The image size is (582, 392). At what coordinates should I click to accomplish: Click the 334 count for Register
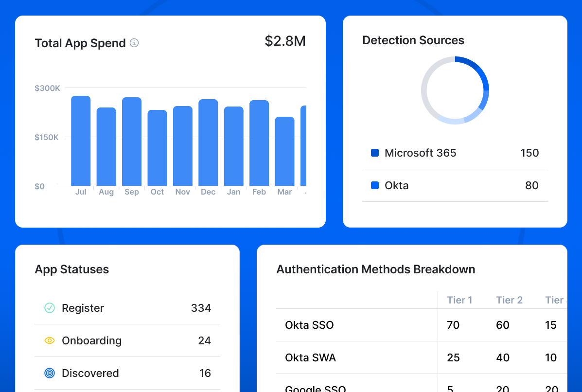201,308
